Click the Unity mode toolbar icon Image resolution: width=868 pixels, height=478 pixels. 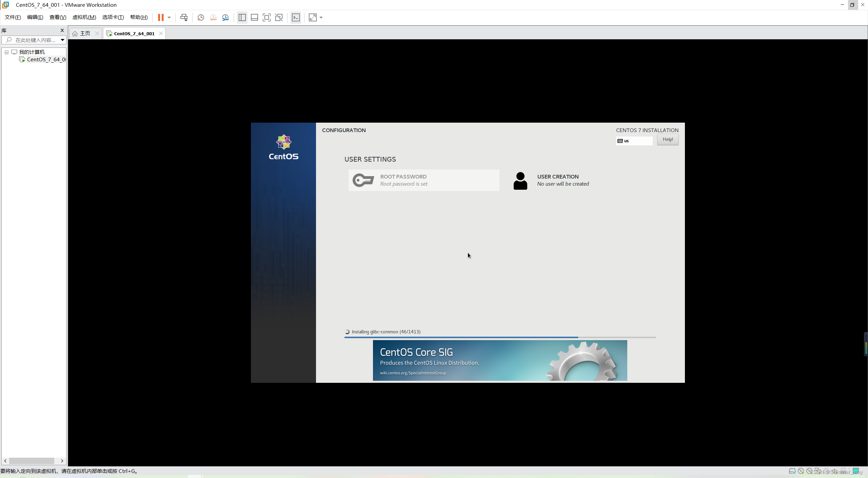279,17
